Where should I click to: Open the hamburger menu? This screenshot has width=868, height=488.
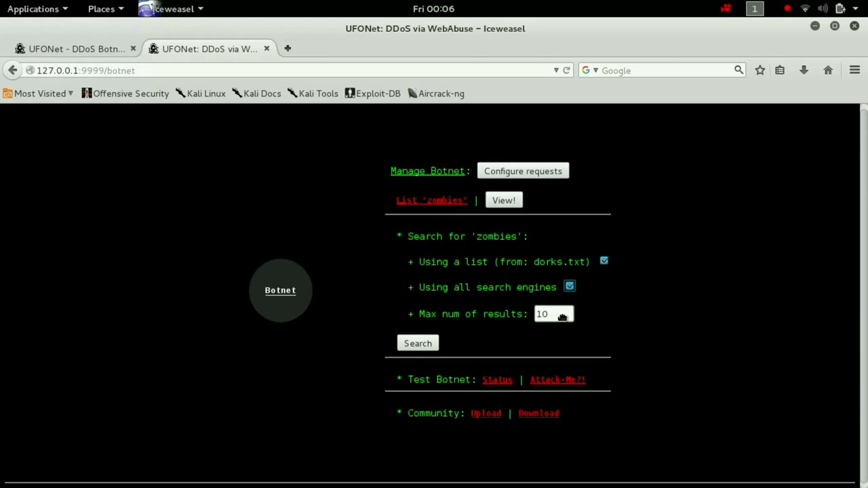click(854, 70)
